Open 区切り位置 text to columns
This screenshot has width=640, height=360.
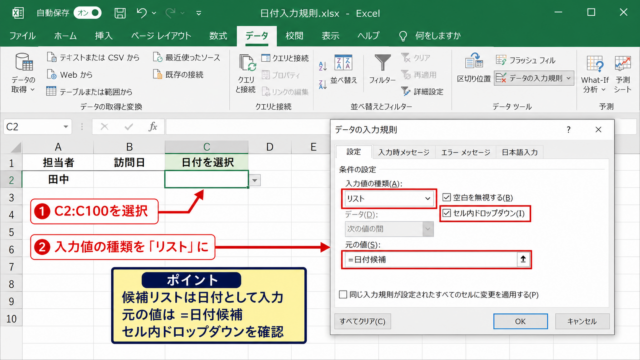[x=473, y=69]
